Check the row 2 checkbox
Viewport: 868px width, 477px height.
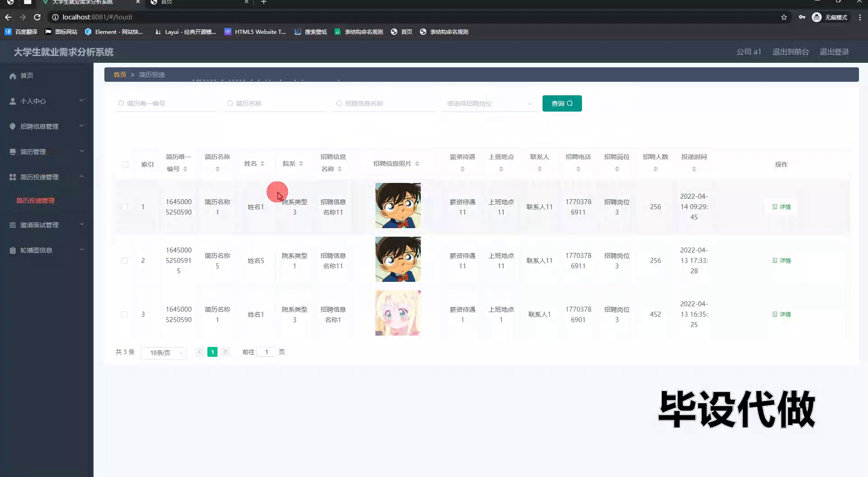tap(124, 261)
